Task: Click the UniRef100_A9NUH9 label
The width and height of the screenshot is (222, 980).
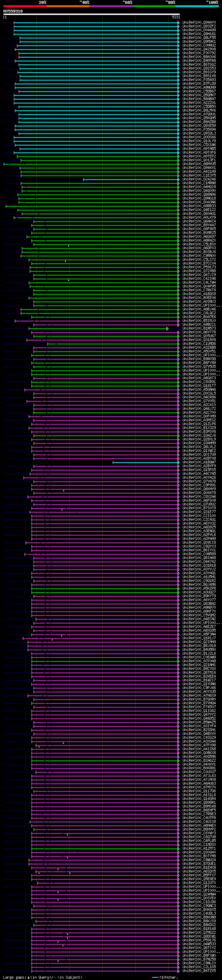Action: click(x=199, y=88)
